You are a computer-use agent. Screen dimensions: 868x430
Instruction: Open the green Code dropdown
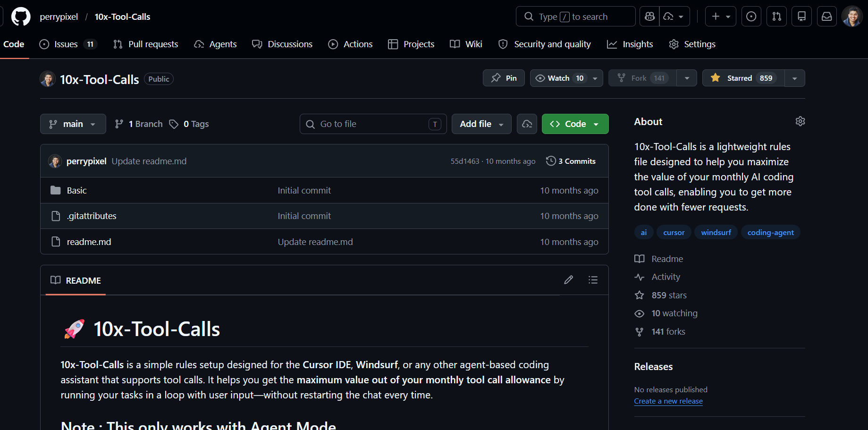[x=575, y=124]
